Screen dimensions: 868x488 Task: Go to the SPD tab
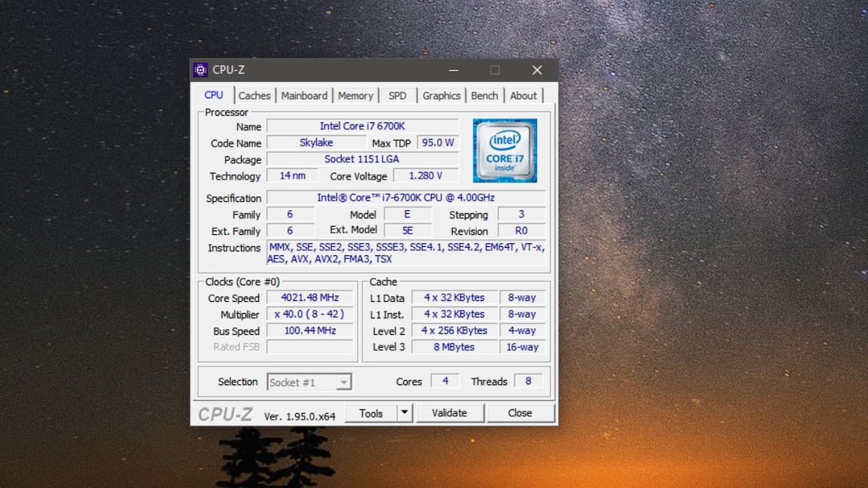coord(397,95)
